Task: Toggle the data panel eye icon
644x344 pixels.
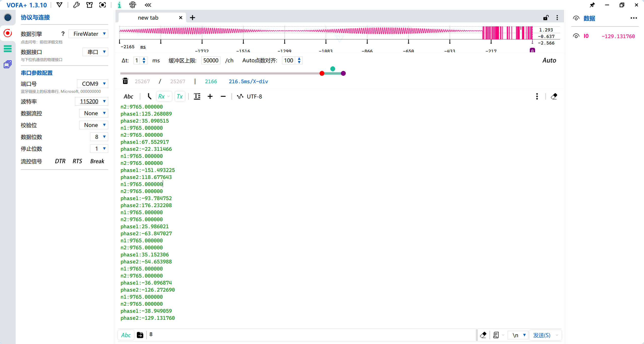Action: pyautogui.click(x=576, y=18)
